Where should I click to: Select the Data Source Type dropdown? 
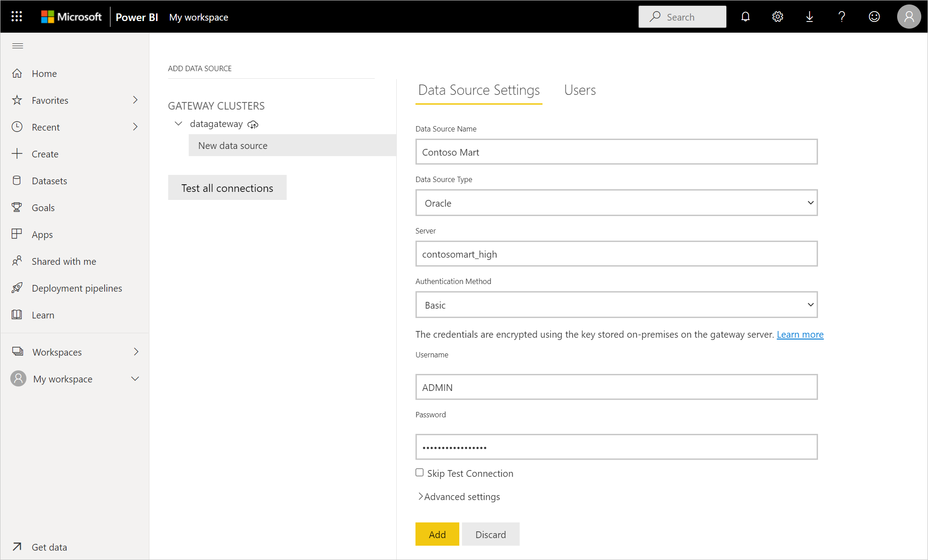click(x=616, y=203)
